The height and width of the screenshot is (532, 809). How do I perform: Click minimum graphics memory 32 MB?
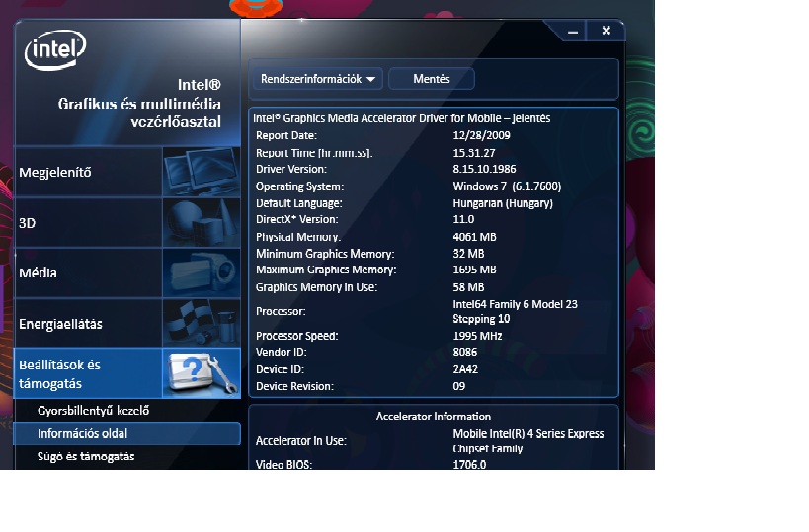(x=468, y=254)
